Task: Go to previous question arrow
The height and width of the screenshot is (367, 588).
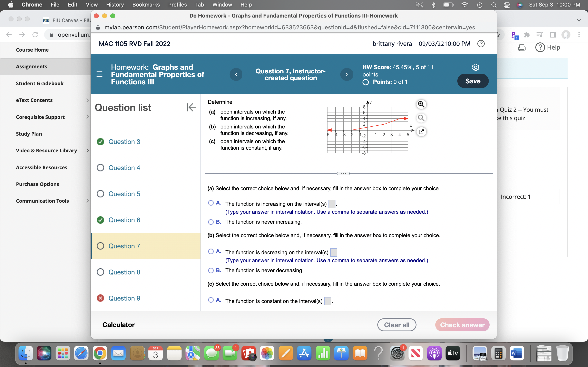Action: click(x=236, y=74)
